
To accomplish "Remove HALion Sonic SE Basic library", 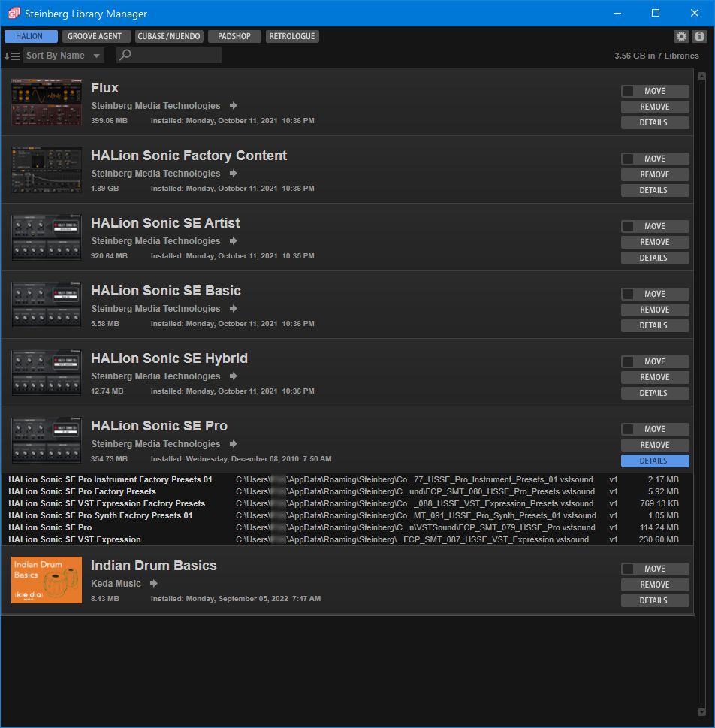I will tap(655, 310).
